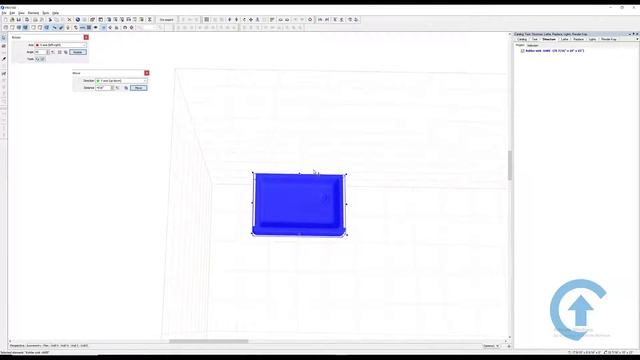Viewport: 640px width, 360px height.
Task: Click the viewport vertical scrollbar thumb
Action: [510, 165]
